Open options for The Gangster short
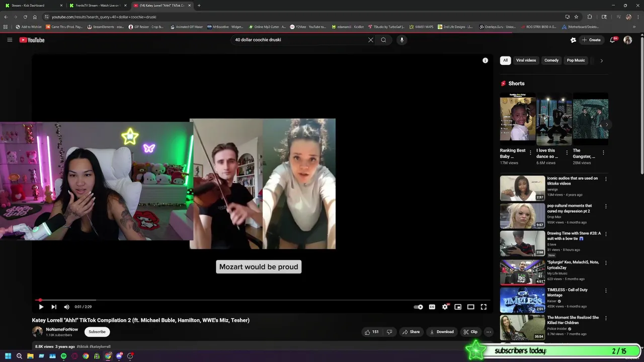The width and height of the screenshot is (644, 362). click(x=603, y=152)
